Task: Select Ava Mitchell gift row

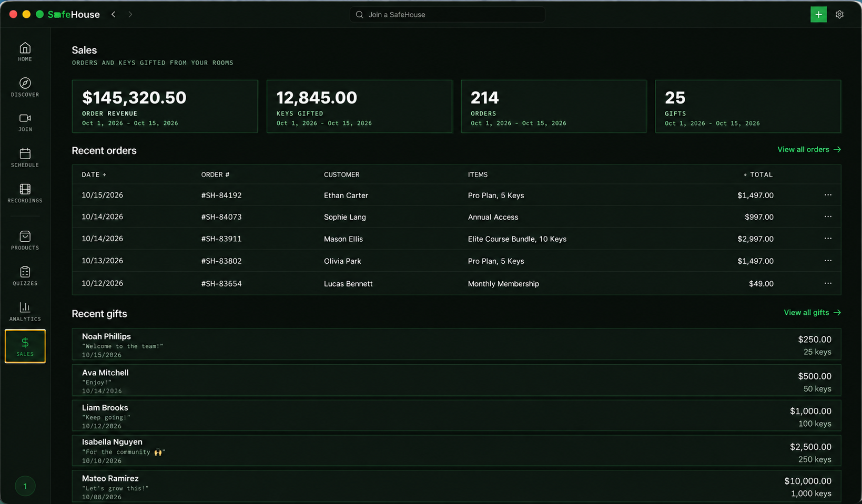Action: tap(457, 380)
